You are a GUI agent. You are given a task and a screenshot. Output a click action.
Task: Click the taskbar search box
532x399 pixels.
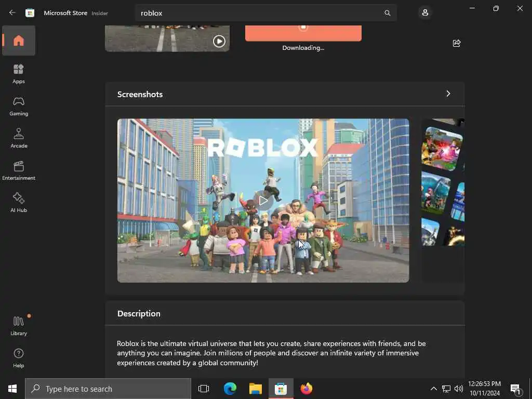coord(108,389)
